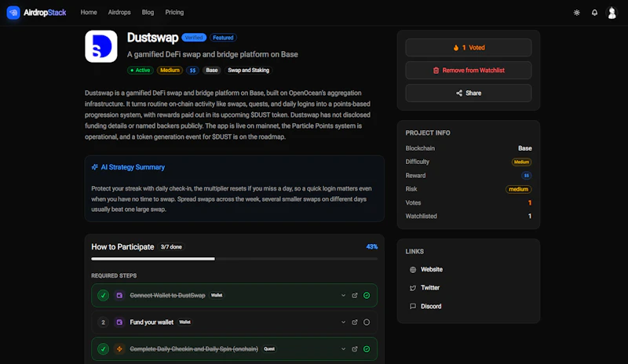Click the Share button
This screenshot has height=364, width=628.
click(469, 93)
